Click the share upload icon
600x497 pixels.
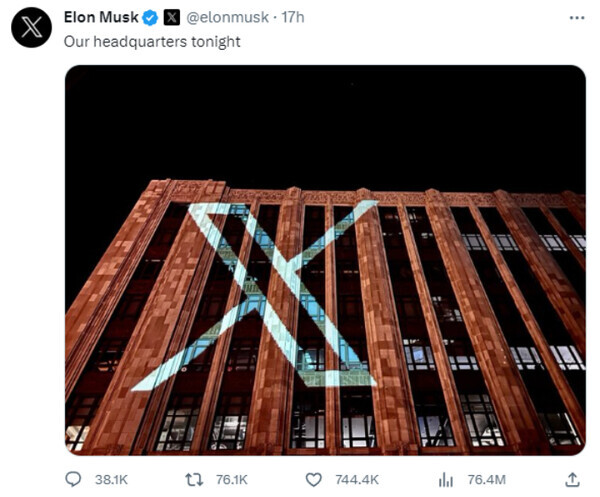click(x=572, y=479)
